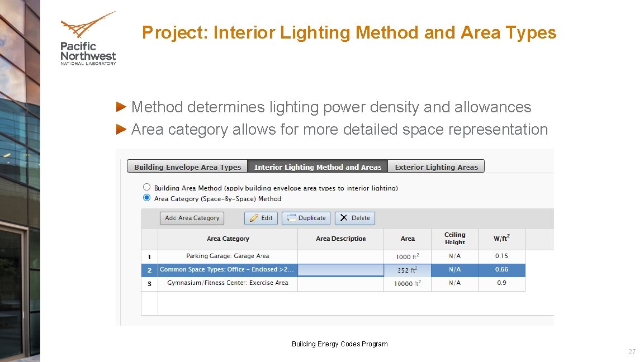Click the Duplicate button

305,218
